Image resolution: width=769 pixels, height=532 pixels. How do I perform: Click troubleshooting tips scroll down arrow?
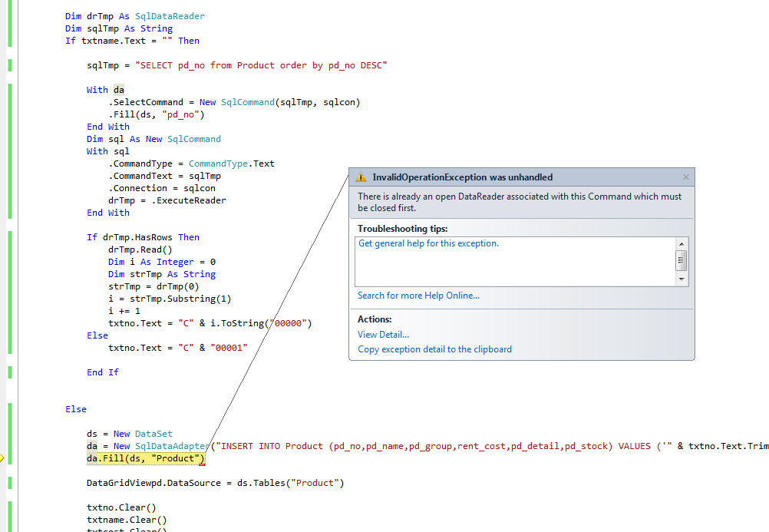(x=682, y=279)
